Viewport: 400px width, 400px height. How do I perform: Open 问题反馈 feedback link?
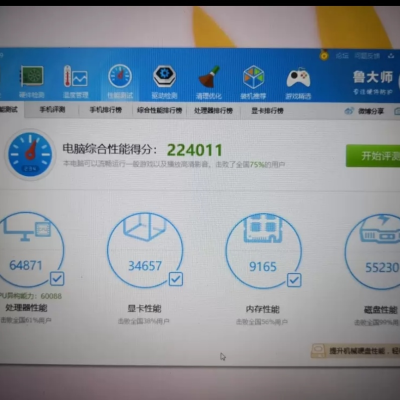(x=367, y=56)
